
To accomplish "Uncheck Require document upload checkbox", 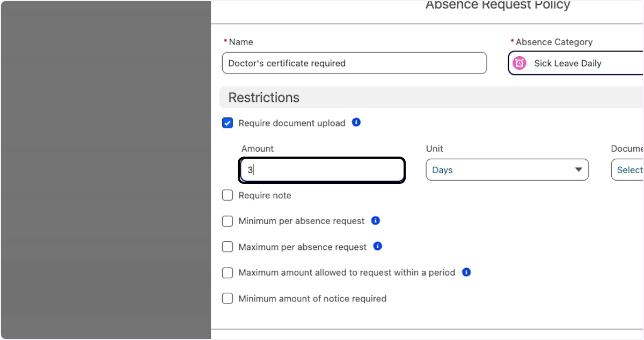I will [228, 123].
